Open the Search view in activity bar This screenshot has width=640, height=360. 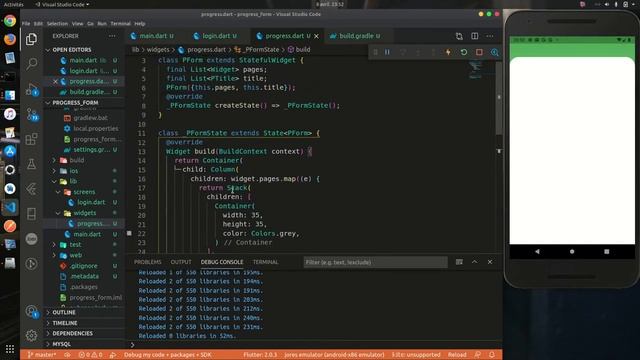(x=31, y=64)
